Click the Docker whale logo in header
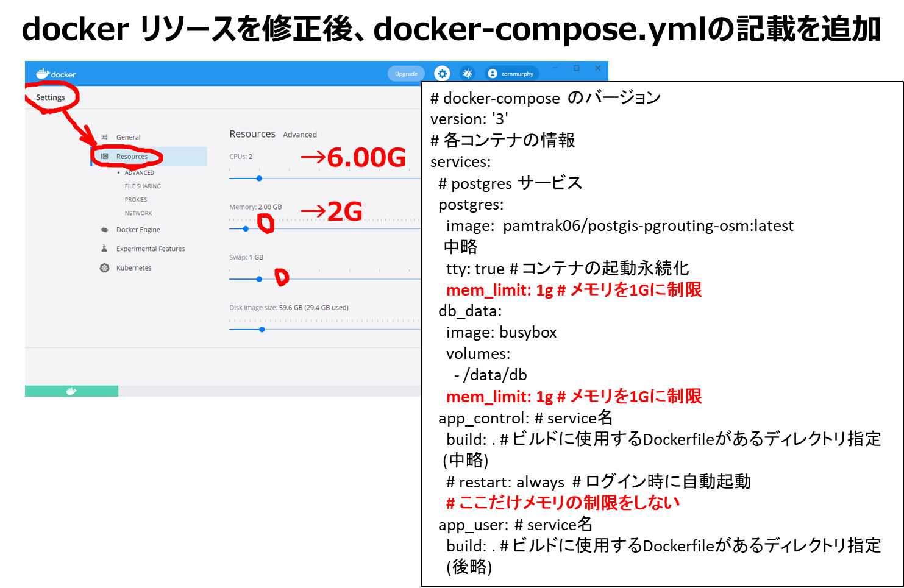This screenshot has width=904, height=588. pyautogui.click(x=43, y=74)
